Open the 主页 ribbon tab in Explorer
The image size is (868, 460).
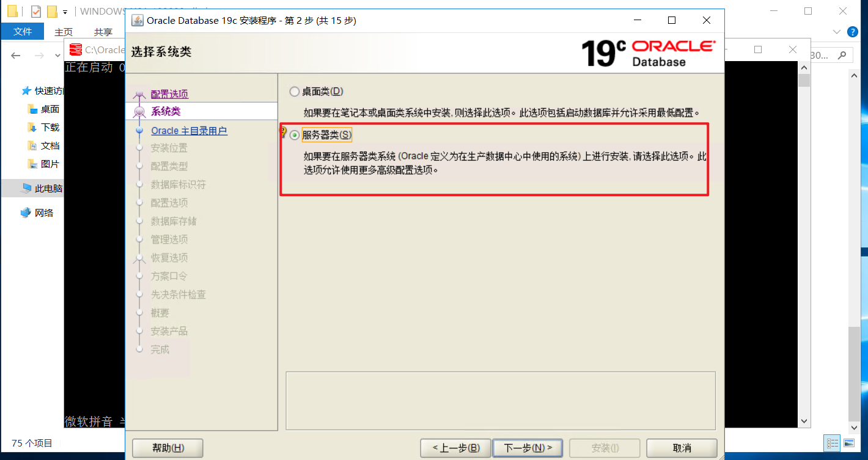[x=64, y=32]
